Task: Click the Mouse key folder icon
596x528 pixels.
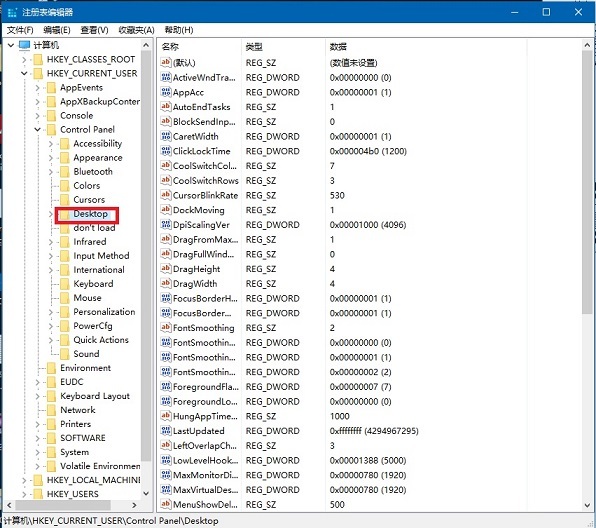Action: 65,298
